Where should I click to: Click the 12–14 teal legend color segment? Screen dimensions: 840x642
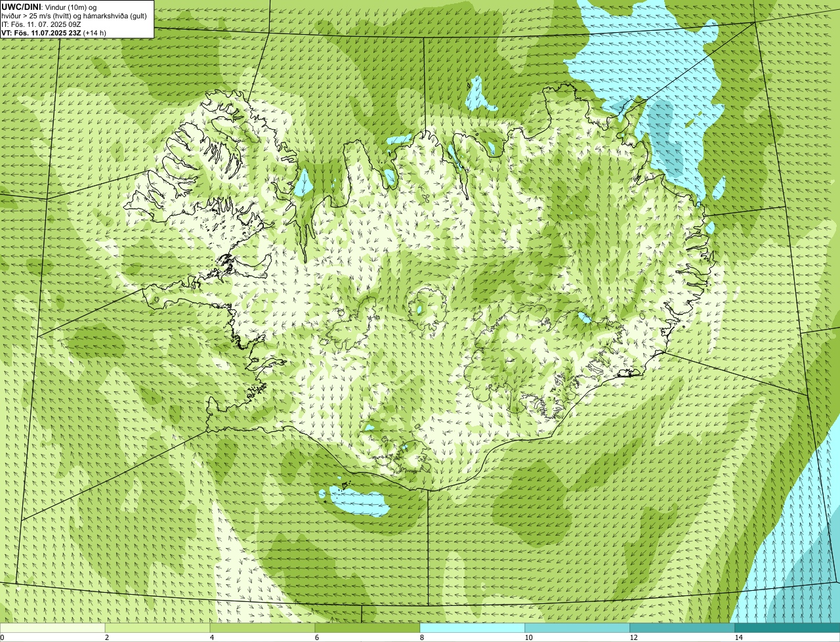pyautogui.click(x=682, y=628)
